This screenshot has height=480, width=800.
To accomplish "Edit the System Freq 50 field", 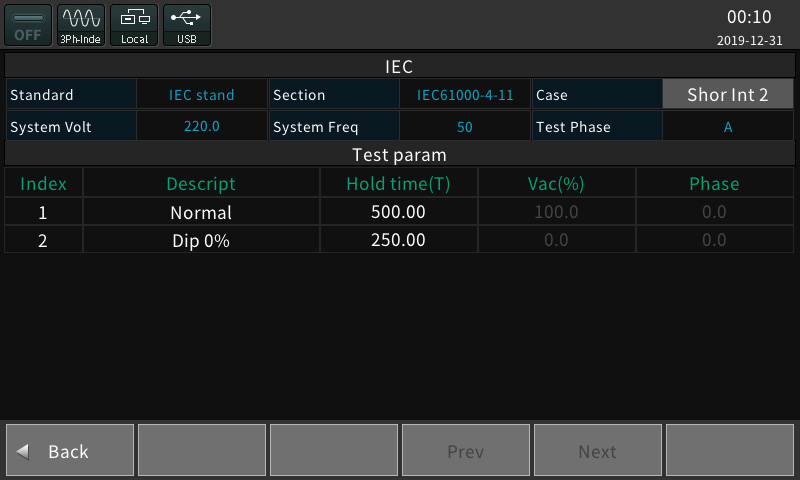I will [x=465, y=126].
